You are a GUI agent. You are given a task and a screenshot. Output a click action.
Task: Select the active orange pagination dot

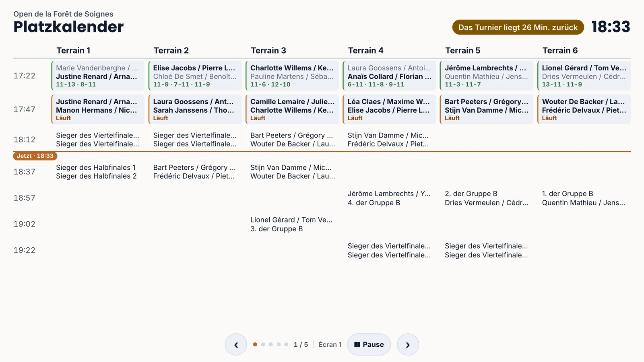tap(255, 344)
